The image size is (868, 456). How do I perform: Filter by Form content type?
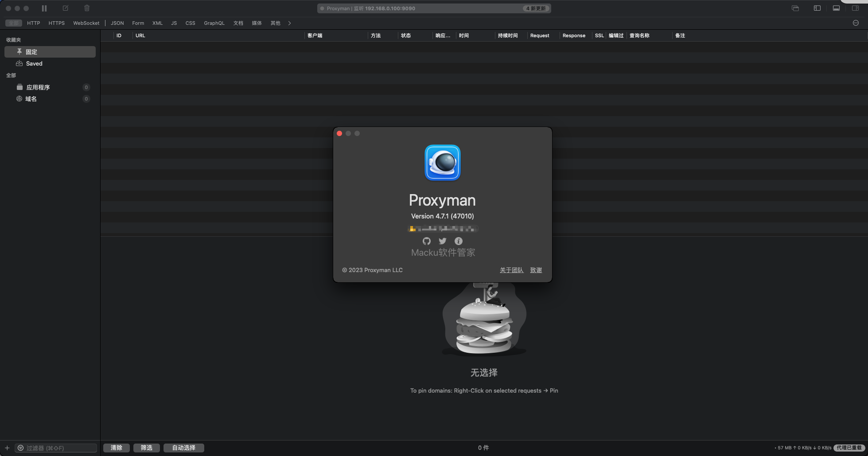click(x=138, y=23)
